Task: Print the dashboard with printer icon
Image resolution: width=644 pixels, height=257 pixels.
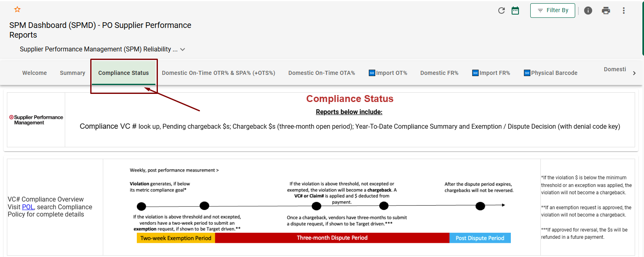Action: (606, 11)
